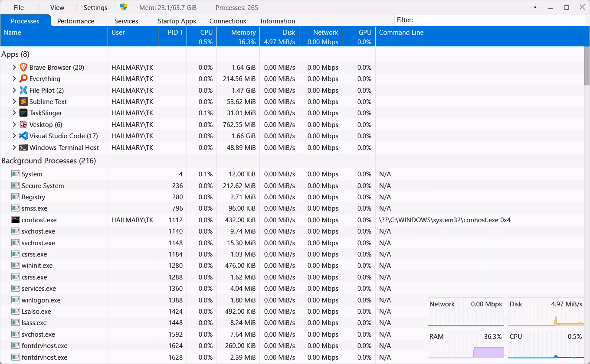Switch to the Startup Apps tab

[177, 21]
